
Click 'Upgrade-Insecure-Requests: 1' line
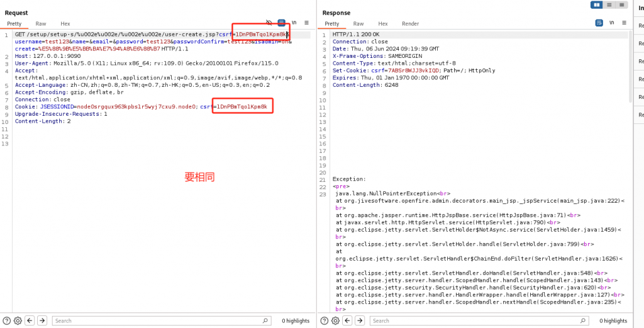[61, 114]
